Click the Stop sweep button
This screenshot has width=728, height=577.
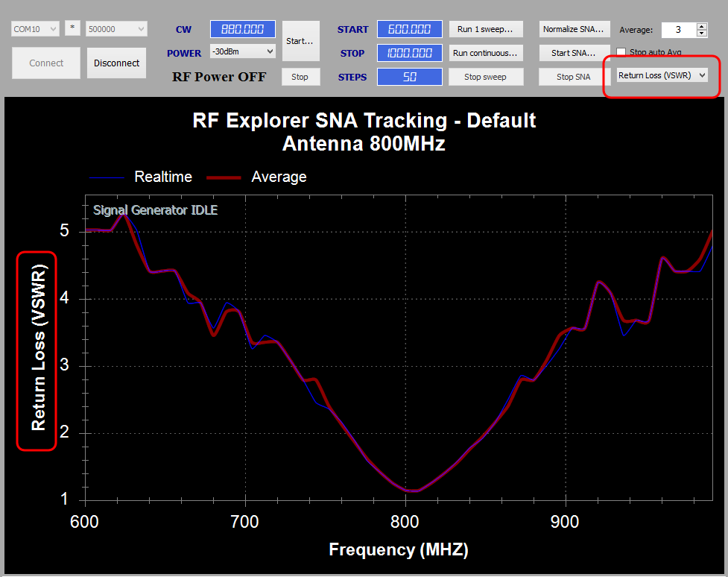pos(486,77)
